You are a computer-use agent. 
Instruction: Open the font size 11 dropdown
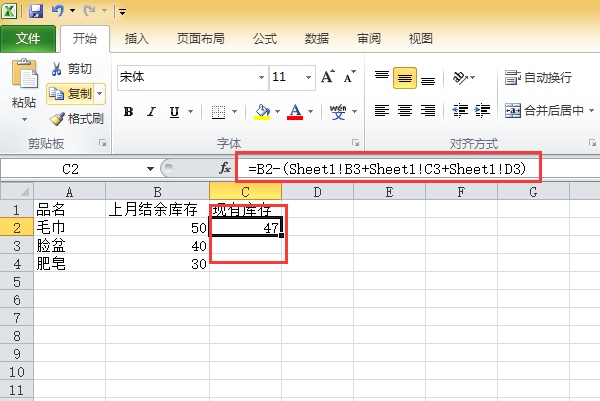[x=308, y=77]
